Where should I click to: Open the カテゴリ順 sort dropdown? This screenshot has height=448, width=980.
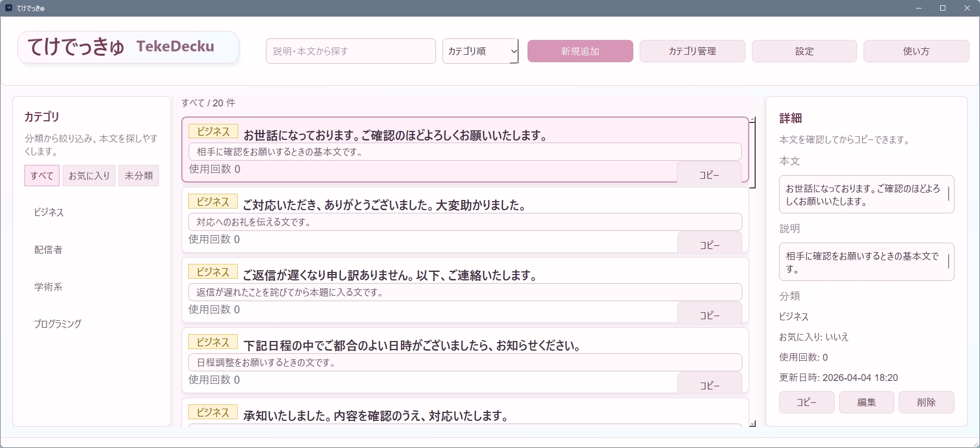tap(480, 51)
